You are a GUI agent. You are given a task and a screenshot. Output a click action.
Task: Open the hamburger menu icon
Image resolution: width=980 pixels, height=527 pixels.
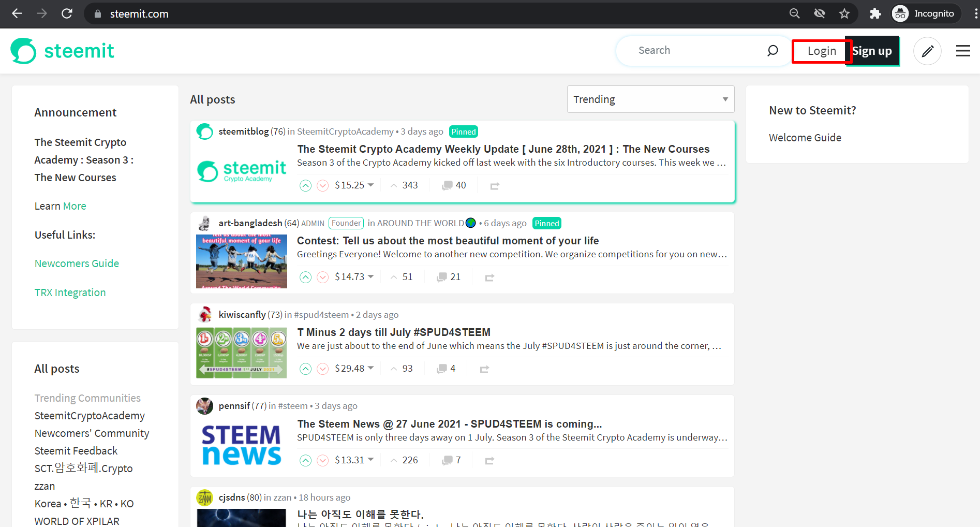963,51
